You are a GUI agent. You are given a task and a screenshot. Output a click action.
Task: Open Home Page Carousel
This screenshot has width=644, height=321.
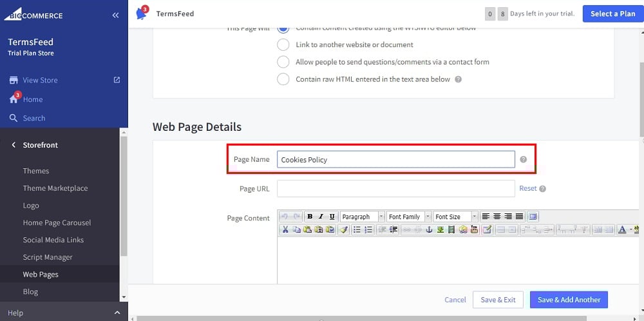(57, 223)
